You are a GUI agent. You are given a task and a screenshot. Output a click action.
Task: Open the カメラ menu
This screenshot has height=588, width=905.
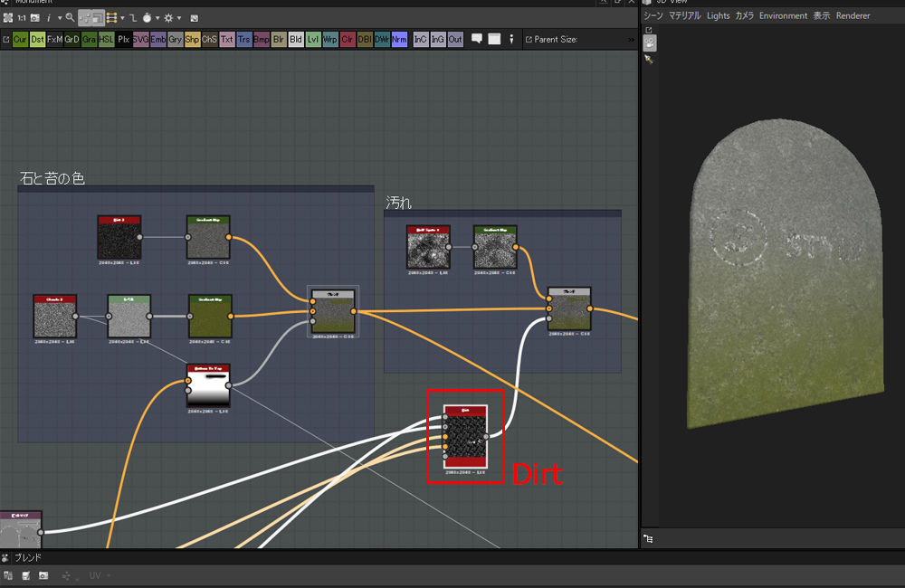(x=745, y=15)
